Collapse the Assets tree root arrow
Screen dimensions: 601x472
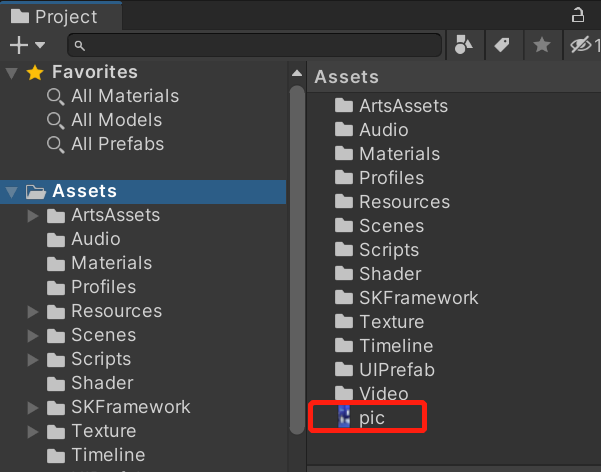12,191
